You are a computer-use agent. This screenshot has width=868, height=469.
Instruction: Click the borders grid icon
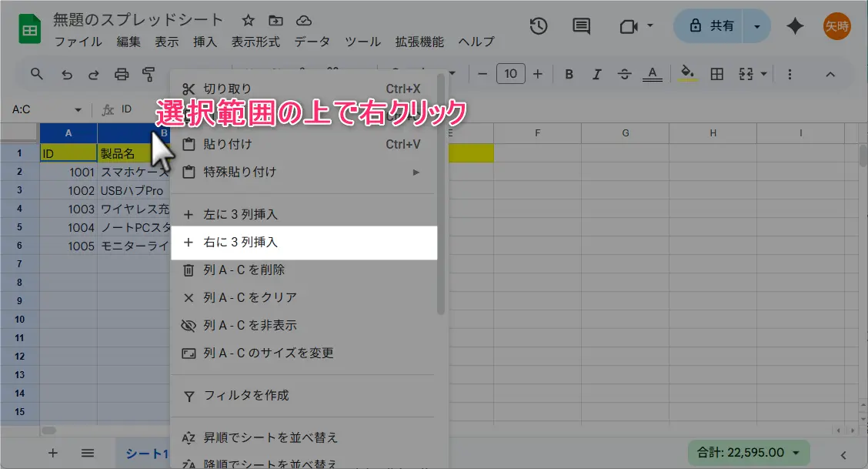click(716, 74)
